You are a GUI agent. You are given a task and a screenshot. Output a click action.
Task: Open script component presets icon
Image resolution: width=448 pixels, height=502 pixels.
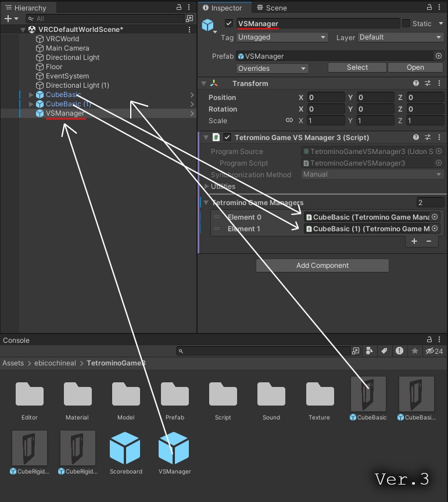click(428, 137)
